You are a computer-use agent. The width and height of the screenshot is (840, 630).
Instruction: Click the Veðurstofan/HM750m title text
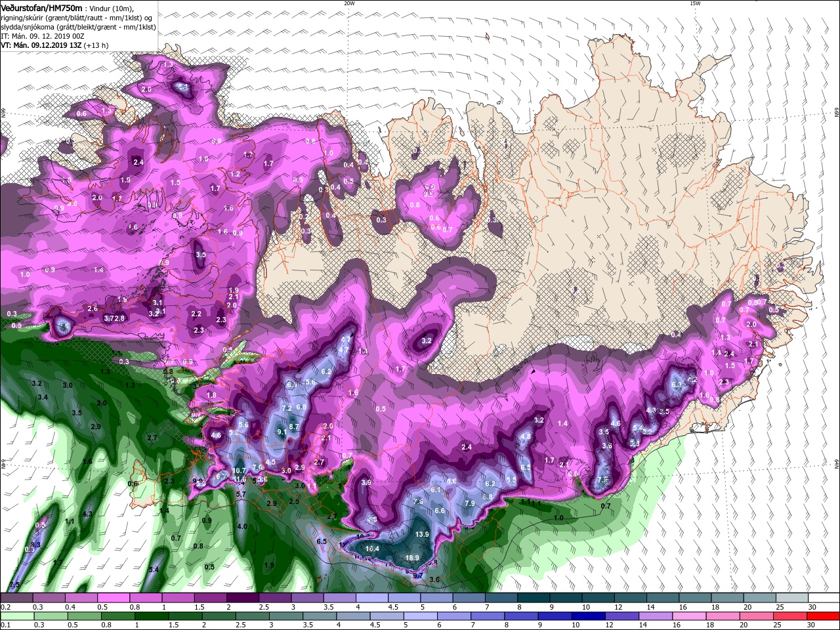(41, 7)
